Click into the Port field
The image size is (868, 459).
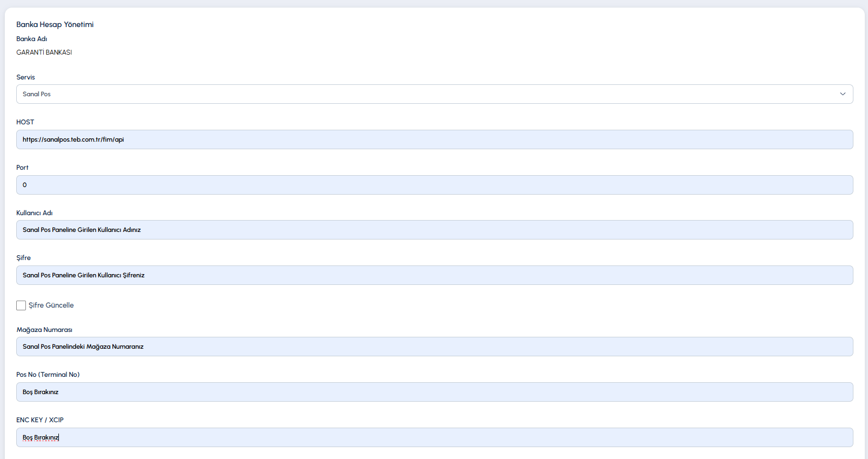click(435, 185)
